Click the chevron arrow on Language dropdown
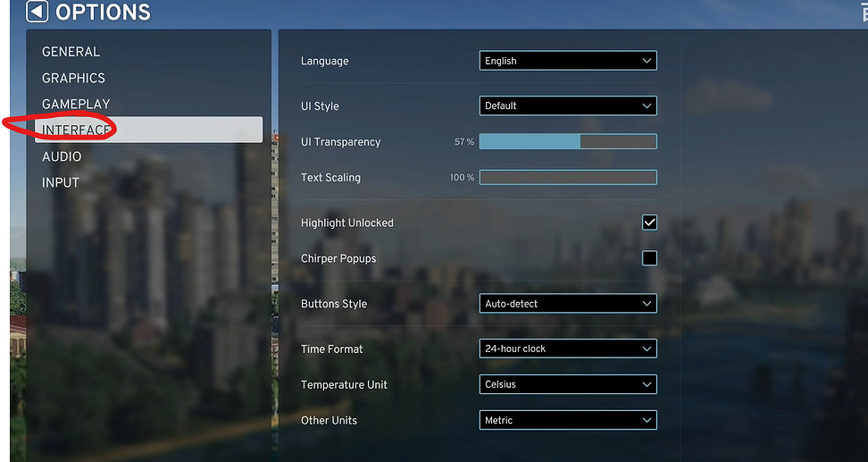 [647, 61]
